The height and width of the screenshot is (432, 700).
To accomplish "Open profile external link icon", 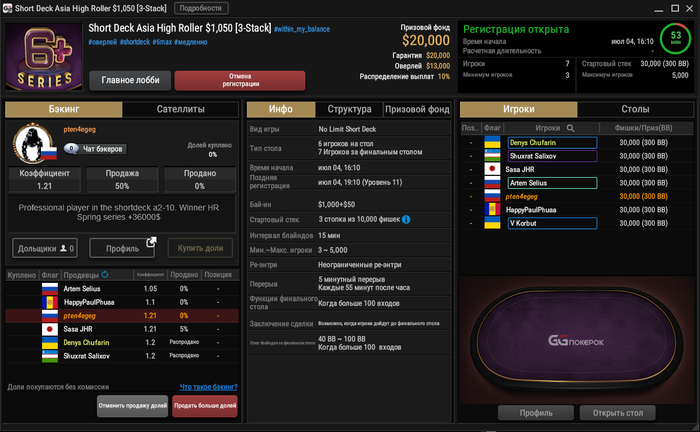I will pyautogui.click(x=151, y=242).
